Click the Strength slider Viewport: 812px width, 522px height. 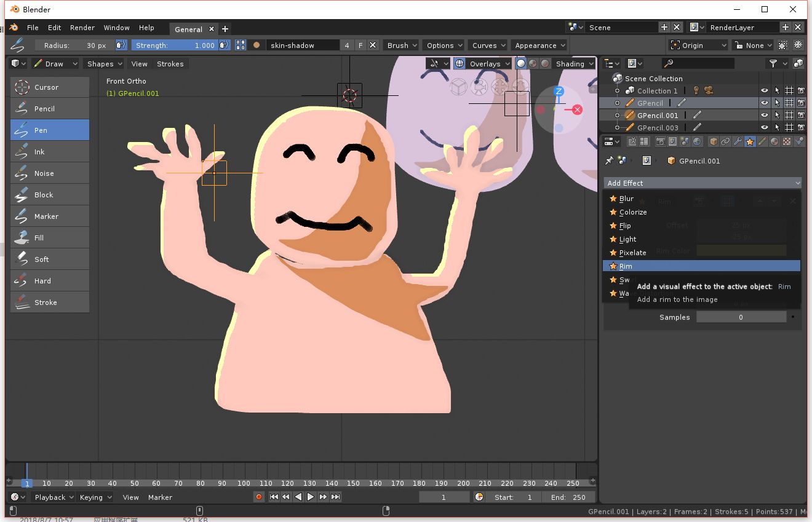tap(175, 45)
